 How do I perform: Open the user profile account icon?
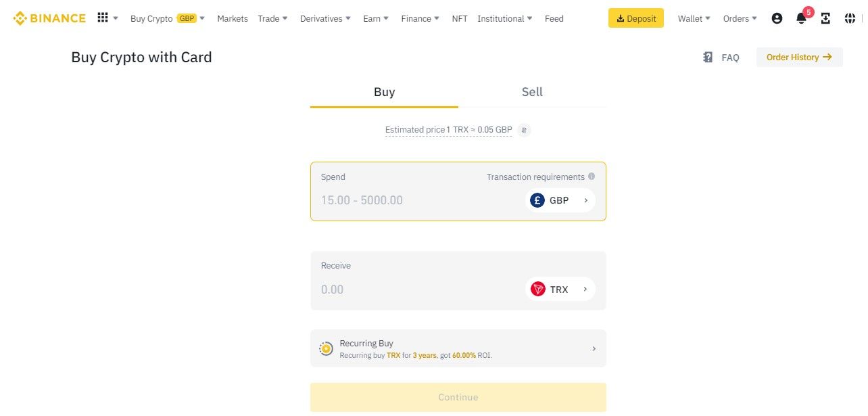(x=777, y=19)
